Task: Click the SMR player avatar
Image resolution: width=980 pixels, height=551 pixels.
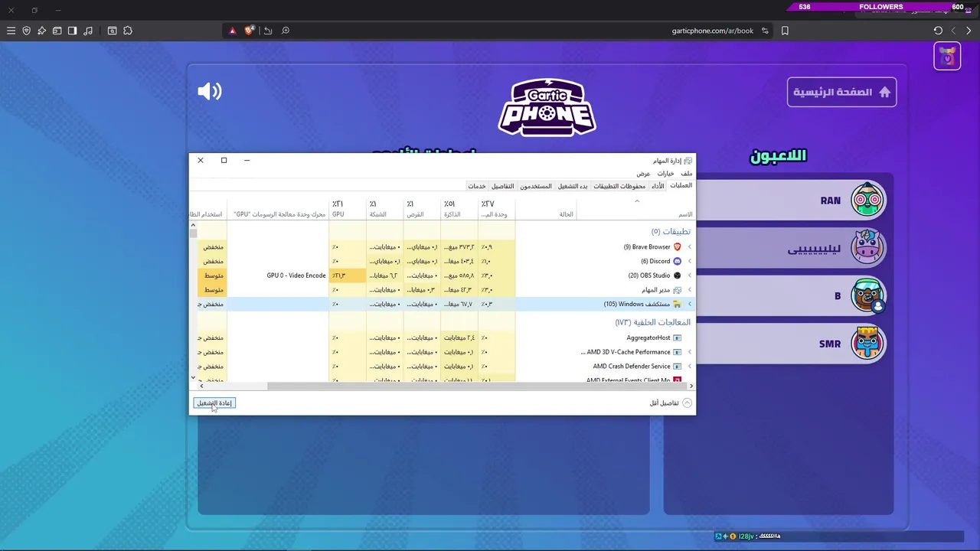Action: (867, 344)
